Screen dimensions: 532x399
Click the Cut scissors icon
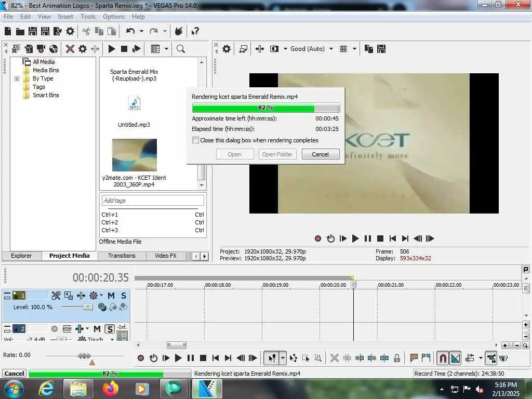click(x=87, y=32)
